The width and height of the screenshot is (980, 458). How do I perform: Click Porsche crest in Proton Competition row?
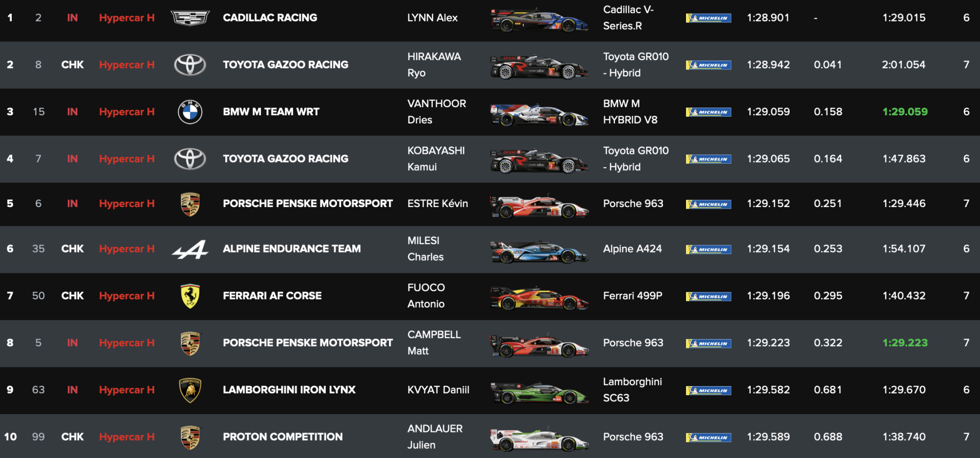tap(190, 437)
